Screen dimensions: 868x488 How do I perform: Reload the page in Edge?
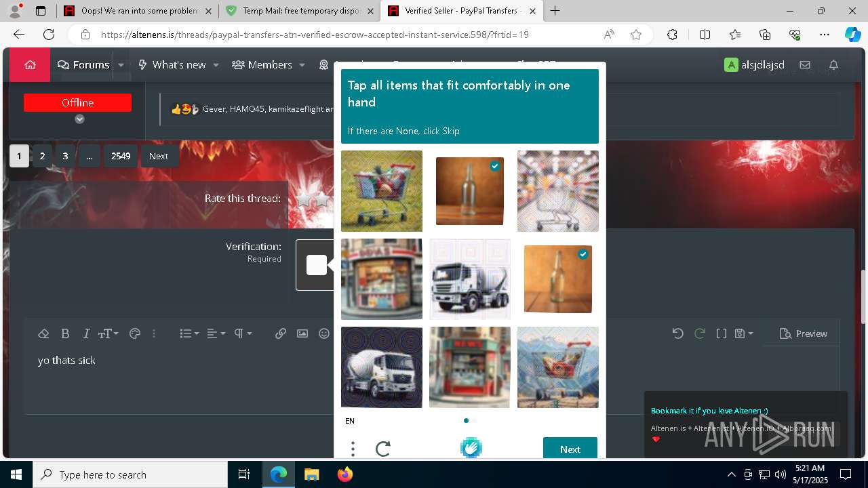pos(49,35)
